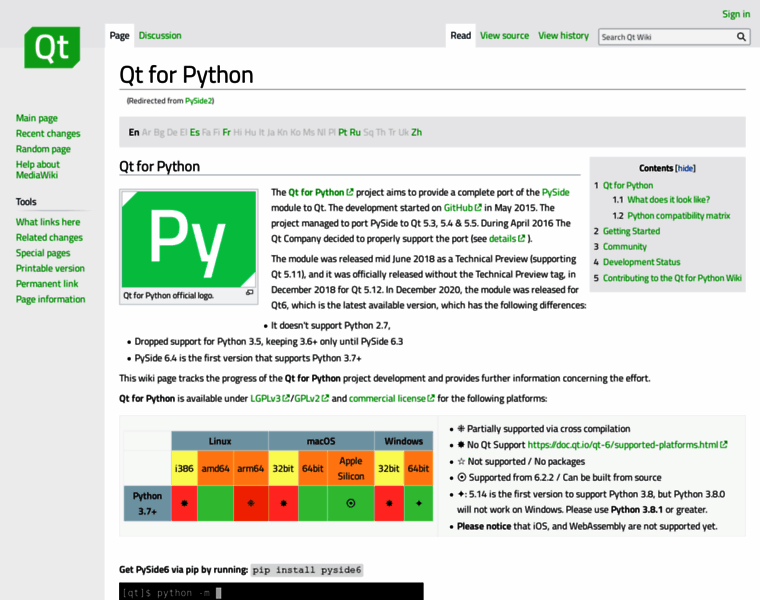Jump to Contributing to the Qt for Python Wiki
Screen dimensions: 760x600
(672, 278)
